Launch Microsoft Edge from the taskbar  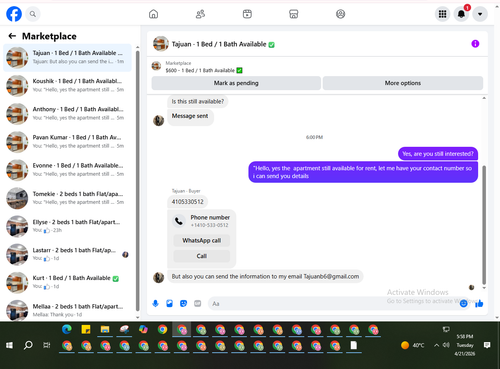coord(67,329)
